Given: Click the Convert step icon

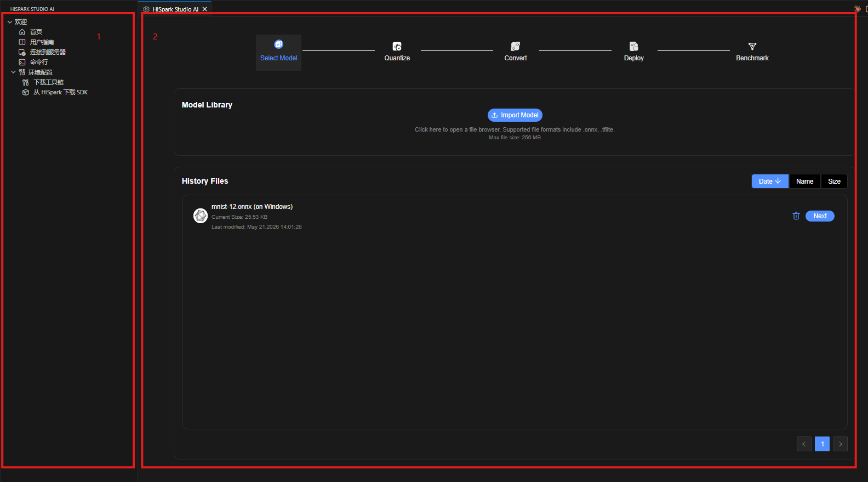Looking at the screenshot, I should (516, 47).
